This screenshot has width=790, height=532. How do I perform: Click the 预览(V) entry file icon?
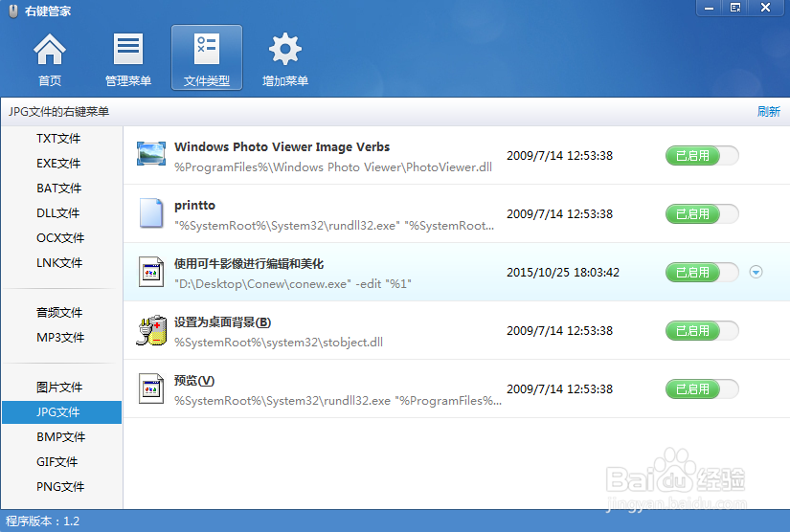pyautogui.click(x=151, y=388)
